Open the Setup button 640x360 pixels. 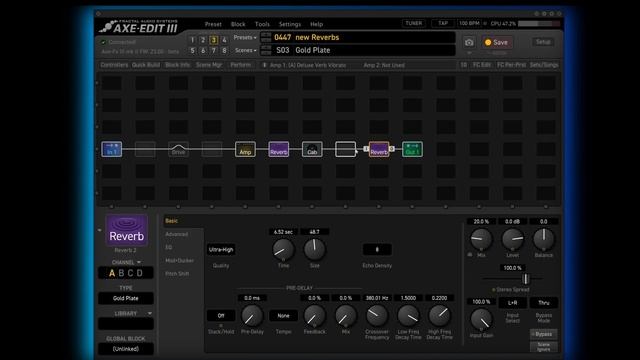pyautogui.click(x=543, y=42)
